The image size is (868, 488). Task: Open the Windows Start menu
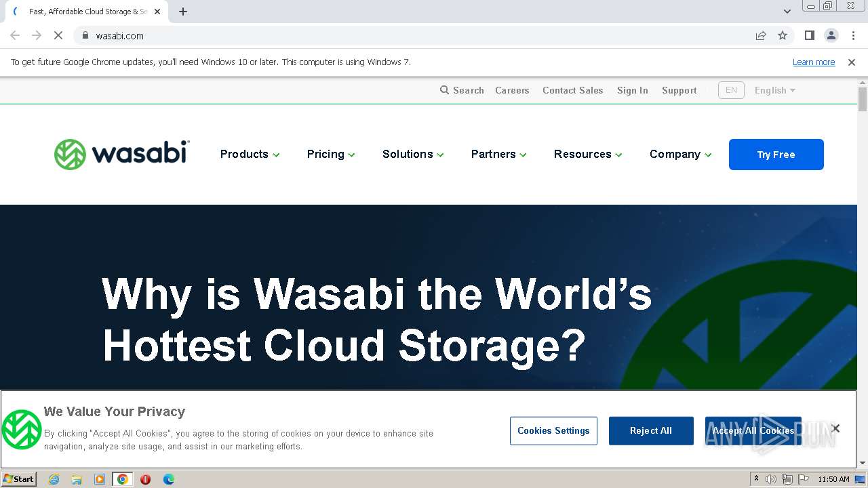[x=18, y=479]
